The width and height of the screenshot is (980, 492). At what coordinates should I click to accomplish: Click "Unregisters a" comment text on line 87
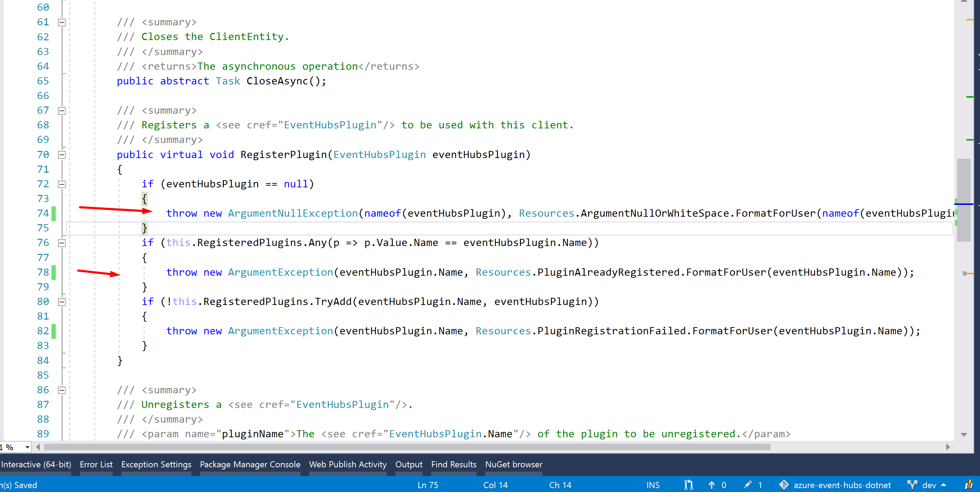point(181,404)
